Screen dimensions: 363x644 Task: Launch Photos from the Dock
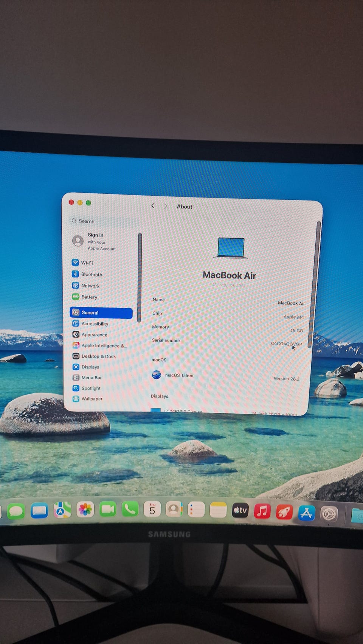point(85,510)
